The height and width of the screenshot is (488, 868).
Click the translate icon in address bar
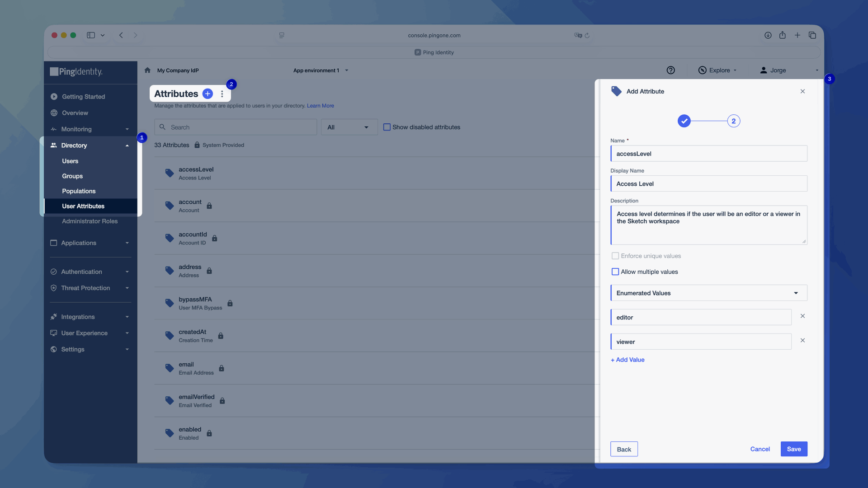[x=578, y=35]
